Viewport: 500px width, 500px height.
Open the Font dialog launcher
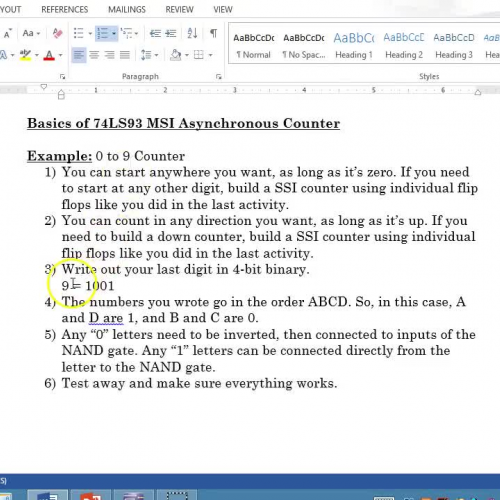point(62,77)
